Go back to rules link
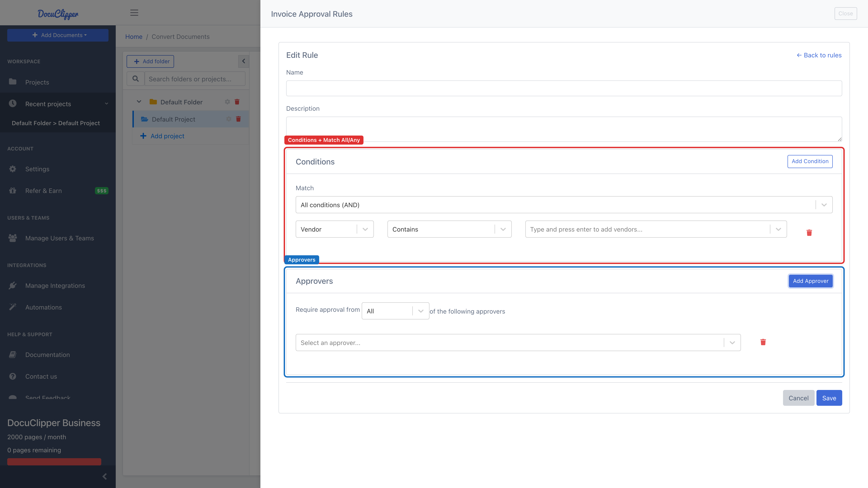Image resolution: width=868 pixels, height=488 pixels. coord(819,55)
